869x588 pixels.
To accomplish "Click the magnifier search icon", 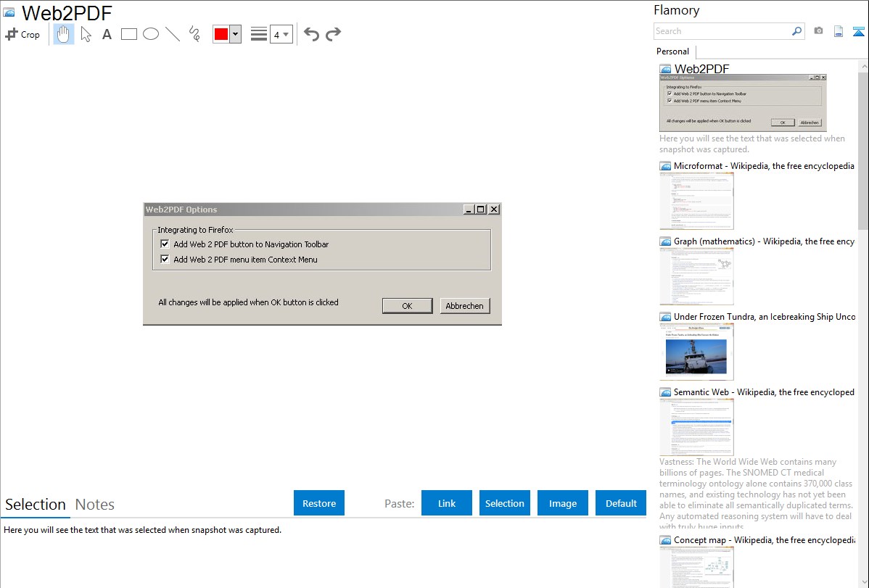I will point(796,31).
